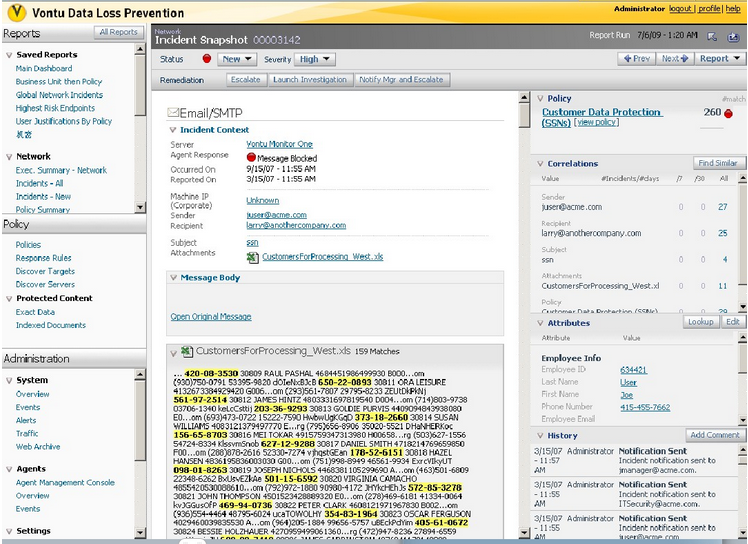Click the Reports sidebar scrollbar down arrow
The image size is (748, 544).
point(142,209)
